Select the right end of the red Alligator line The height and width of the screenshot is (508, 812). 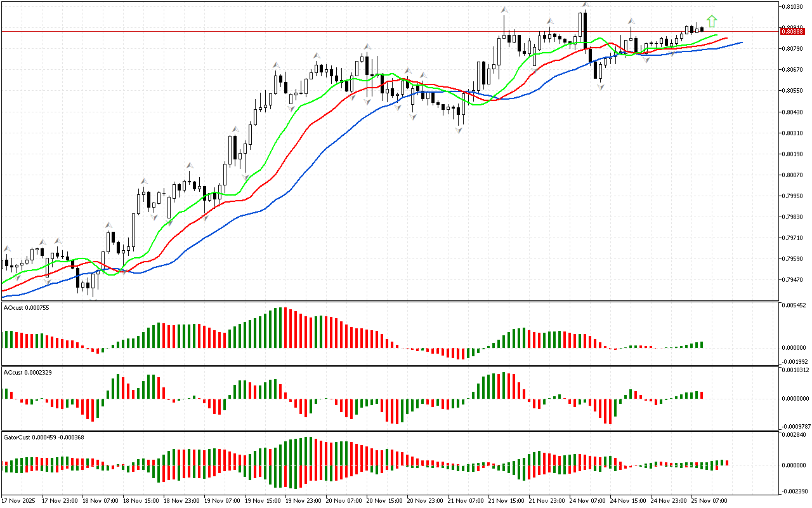[726, 38]
